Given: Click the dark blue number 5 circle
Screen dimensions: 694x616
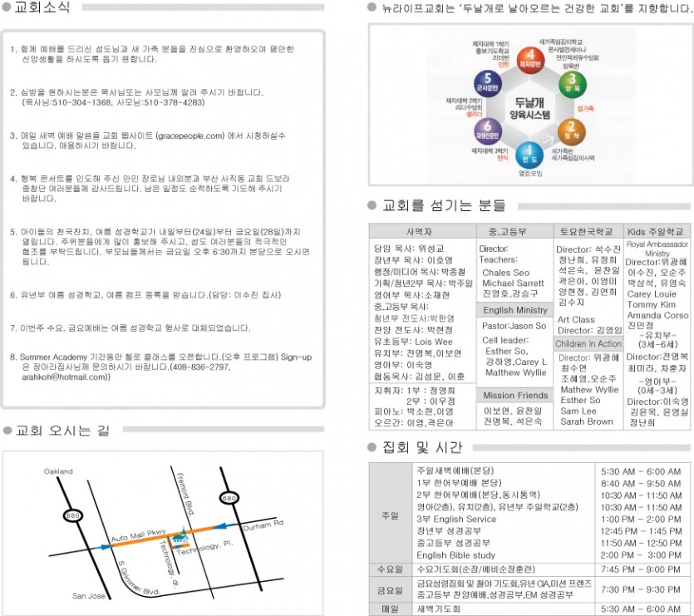Looking at the screenshot, I should click(487, 83).
